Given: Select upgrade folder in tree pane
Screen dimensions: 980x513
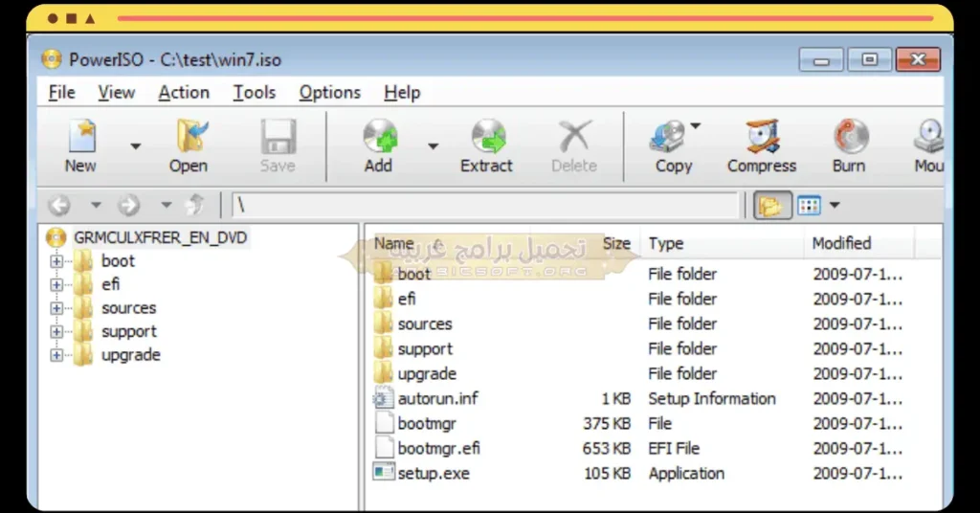Looking at the screenshot, I should pos(130,355).
